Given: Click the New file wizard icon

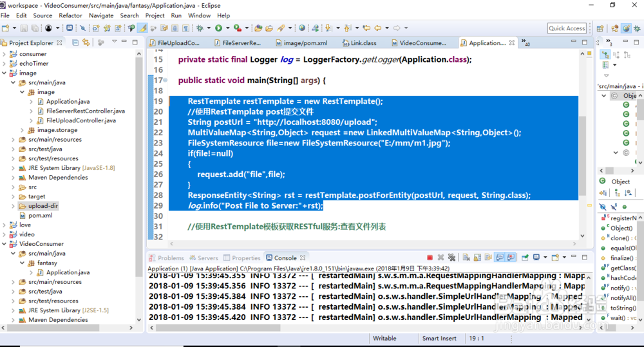Looking at the screenshot, I should [x=6, y=28].
